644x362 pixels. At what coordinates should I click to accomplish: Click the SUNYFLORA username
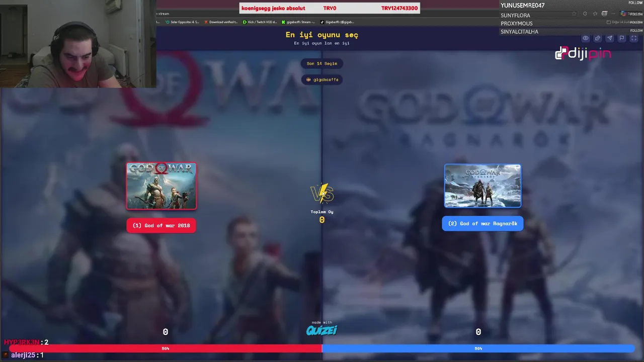515,16
